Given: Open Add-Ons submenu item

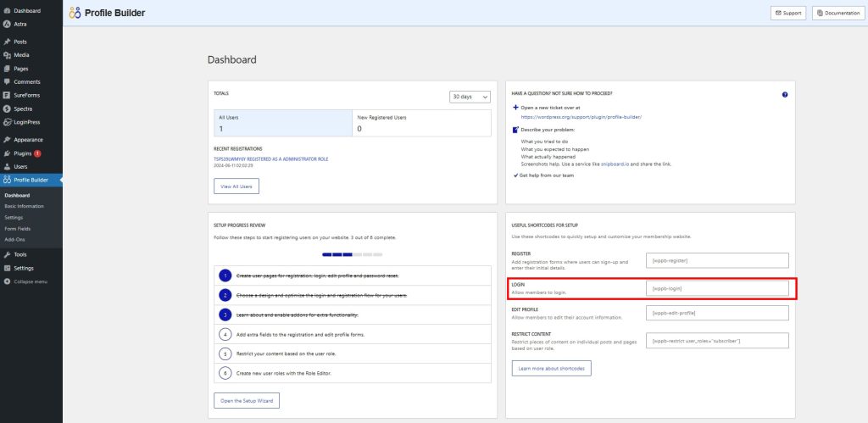Looking at the screenshot, I should (14, 240).
